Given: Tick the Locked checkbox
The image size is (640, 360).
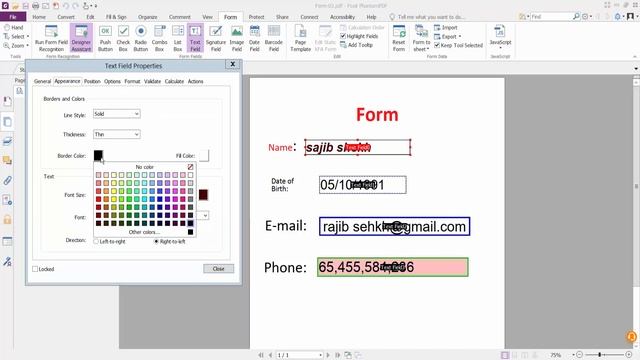Looking at the screenshot, I should 35,269.
